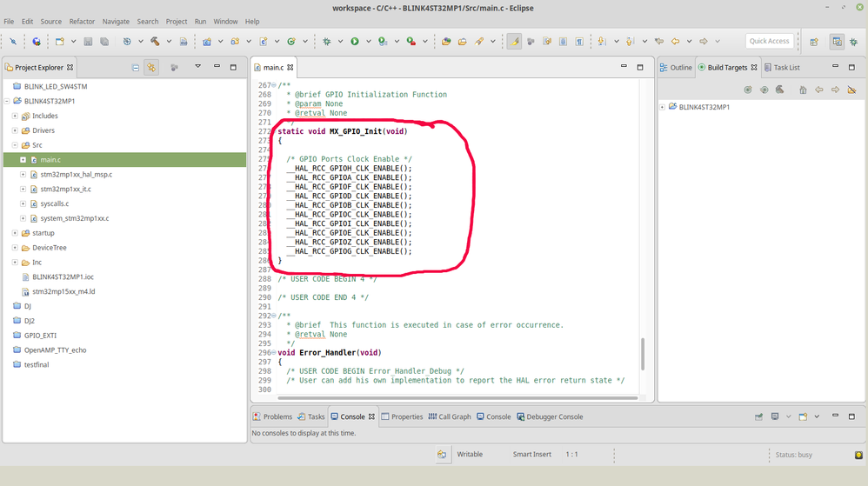868x486 pixels.
Task: Click the Build hammer icon in toolbar
Action: click(x=155, y=41)
